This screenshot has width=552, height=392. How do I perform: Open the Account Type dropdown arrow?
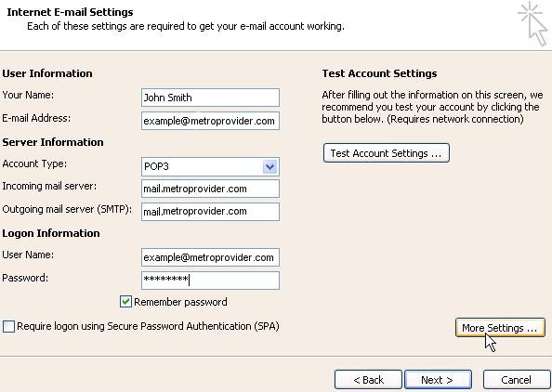(x=270, y=167)
